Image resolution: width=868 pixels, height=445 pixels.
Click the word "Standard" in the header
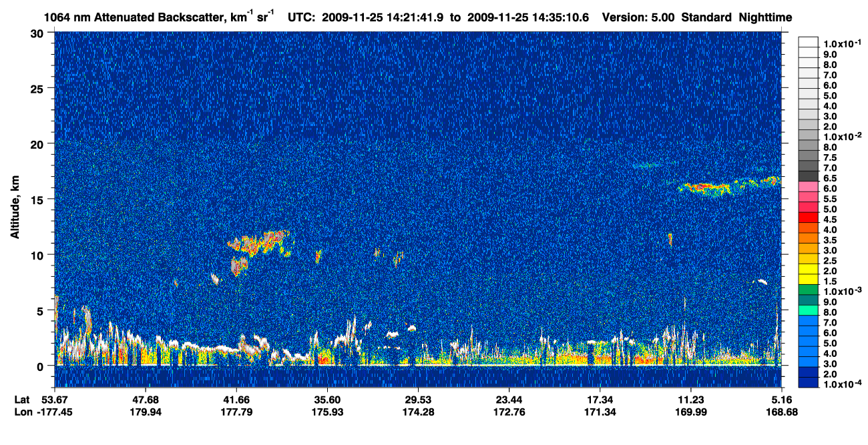pos(707,17)
